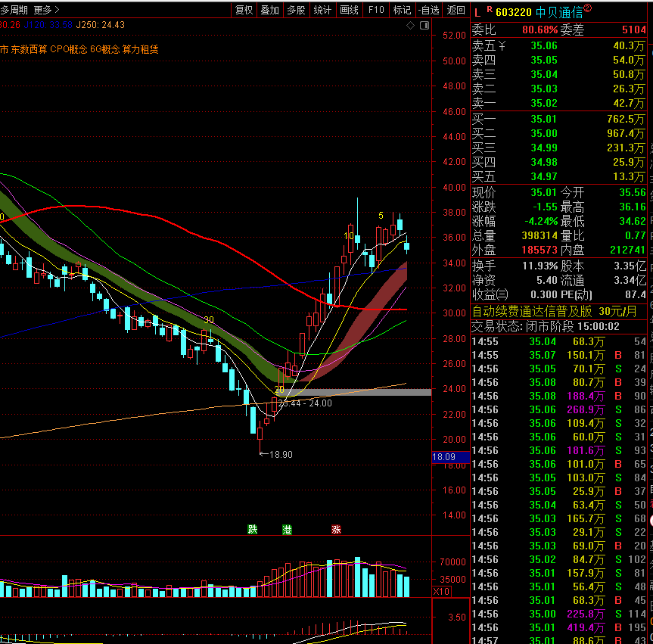
Task: Open the circled 2 note on 中贝通信
Action: (x=588, y=8)
